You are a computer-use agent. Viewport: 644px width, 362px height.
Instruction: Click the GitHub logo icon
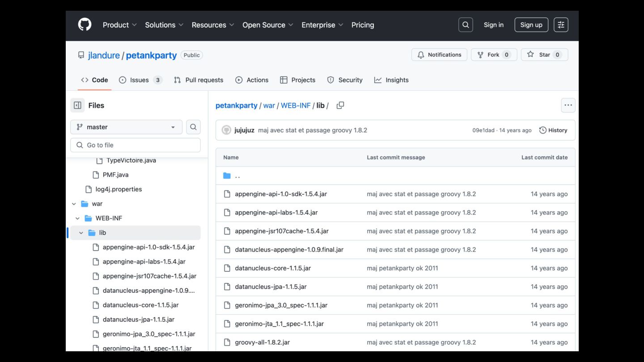tap(85, 25)
